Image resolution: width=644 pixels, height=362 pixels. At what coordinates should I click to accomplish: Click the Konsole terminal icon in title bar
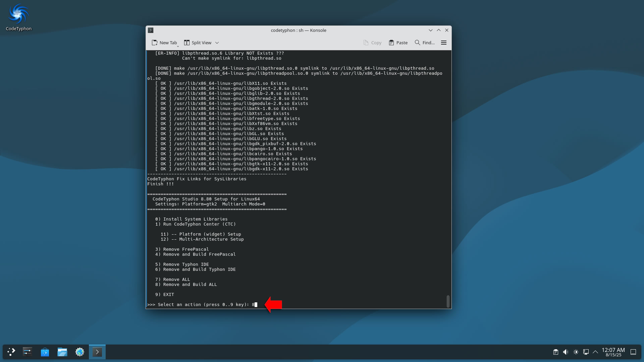point(151,30)
